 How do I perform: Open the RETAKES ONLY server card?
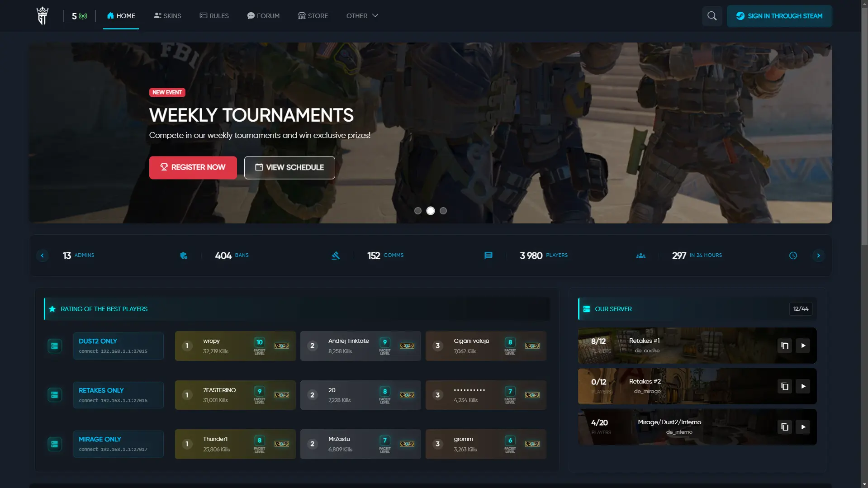(119, 395)
